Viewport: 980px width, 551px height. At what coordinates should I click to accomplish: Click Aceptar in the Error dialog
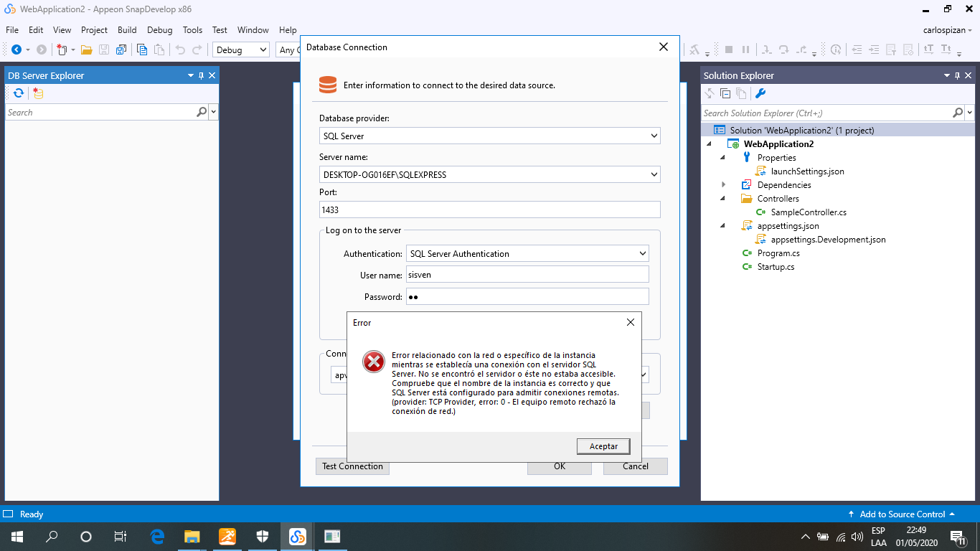(x=603, y=446)
